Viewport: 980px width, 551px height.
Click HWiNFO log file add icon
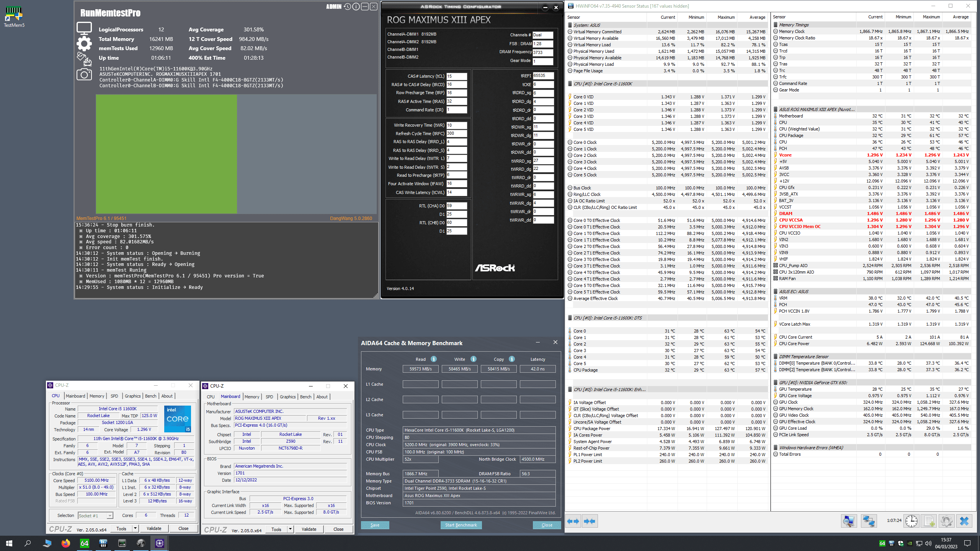click(929, 521)
